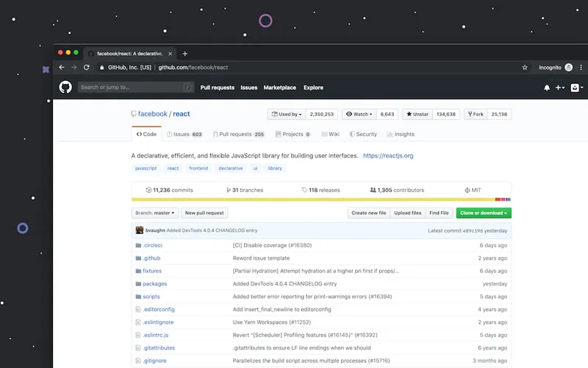Viewport: 588px width, 368px height.
Task: Click the javascript topic tag
Action: (146, 169)
